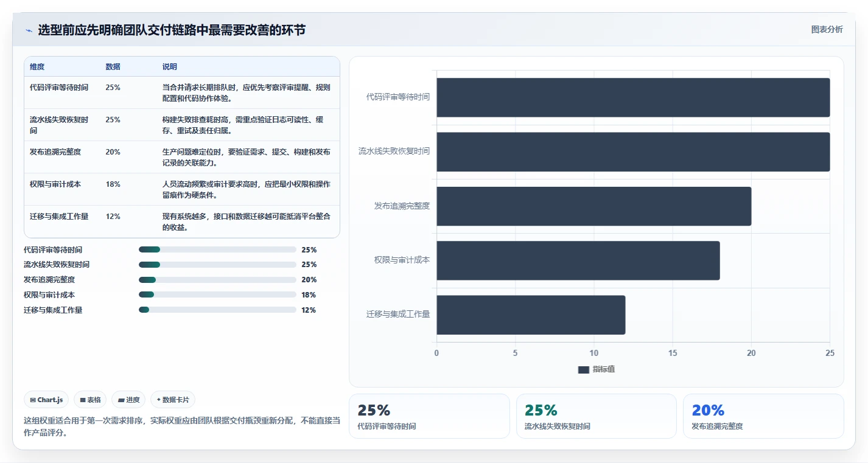Viewport: 868px width, 463px height.
Task: Click the chart bar for 流水线失败恢复时间
Action: coord(633,151)
